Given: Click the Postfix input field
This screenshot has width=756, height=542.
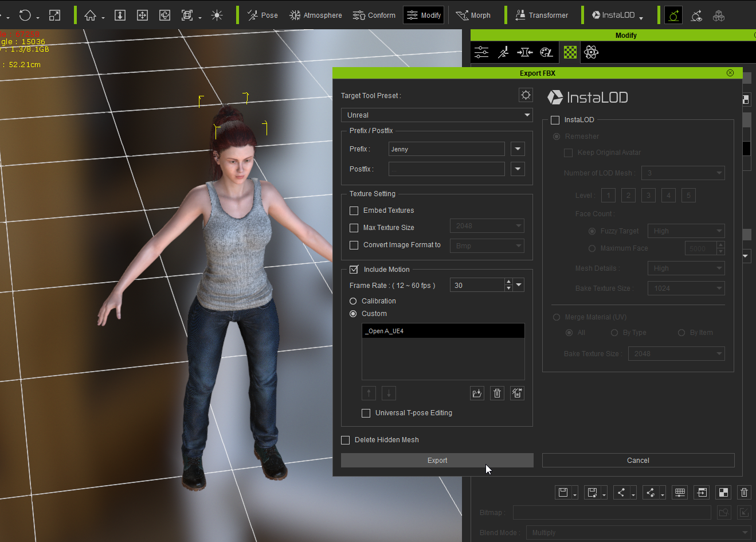Looking at the screenshot, I should 446,169.
